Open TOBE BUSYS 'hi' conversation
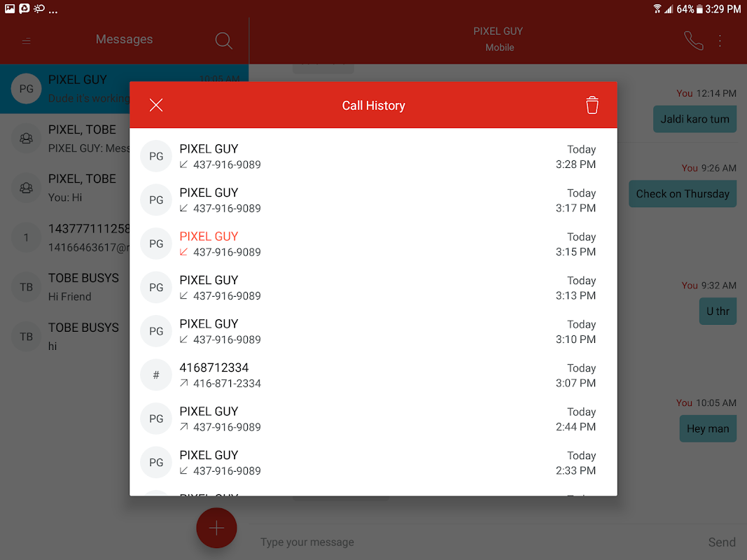Image resolution: width=747 pixels, height=560 pixels. [65, 337]
